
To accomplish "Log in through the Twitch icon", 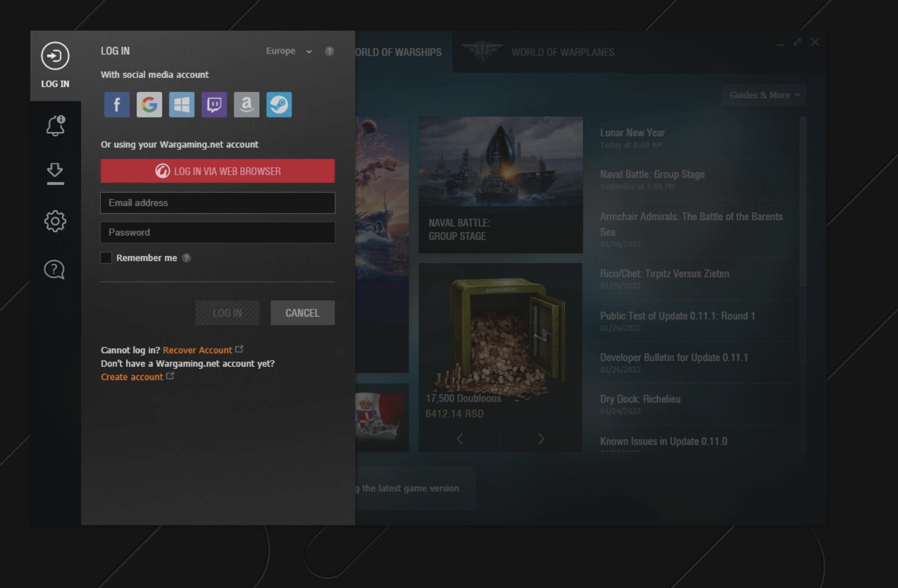I will (x=214, y=104).
